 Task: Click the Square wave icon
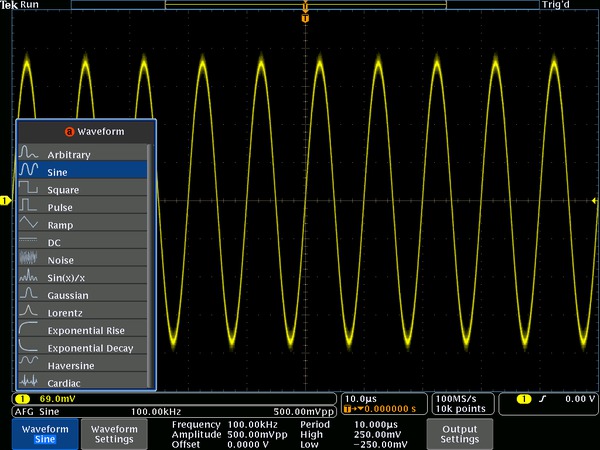29,189
